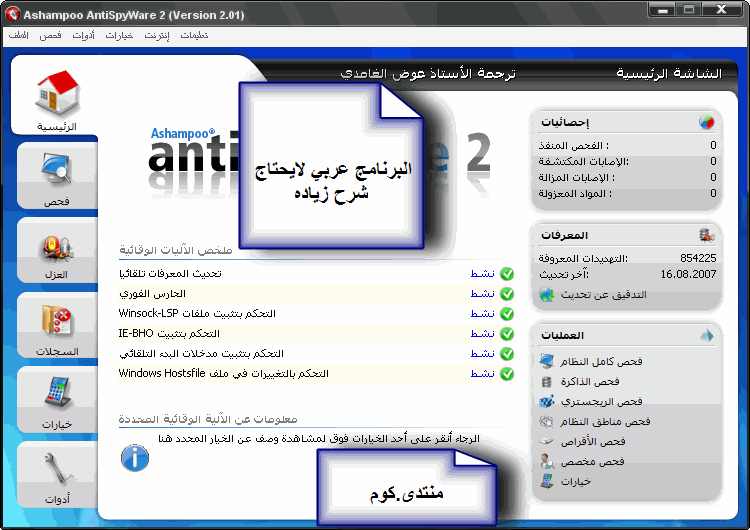750x530 pixels.
Task: Open the السجلات logs sidebar icon
Action: (x=56, y=320)
